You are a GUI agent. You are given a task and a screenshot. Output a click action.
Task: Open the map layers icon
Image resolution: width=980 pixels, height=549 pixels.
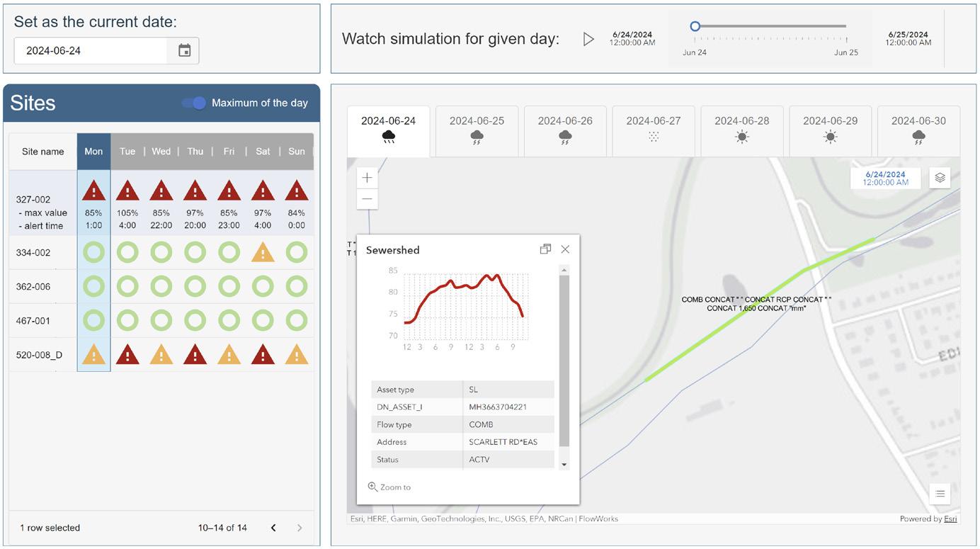(940, 178)
